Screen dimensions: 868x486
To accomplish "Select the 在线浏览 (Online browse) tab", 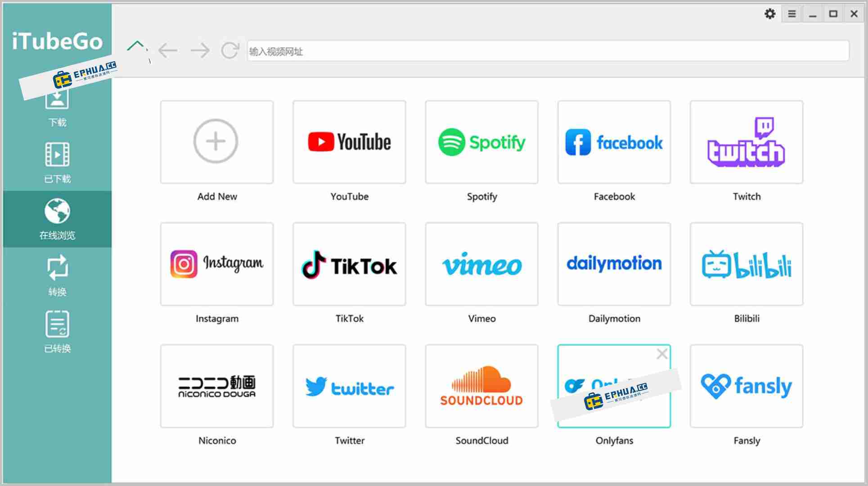I will 57,219.
